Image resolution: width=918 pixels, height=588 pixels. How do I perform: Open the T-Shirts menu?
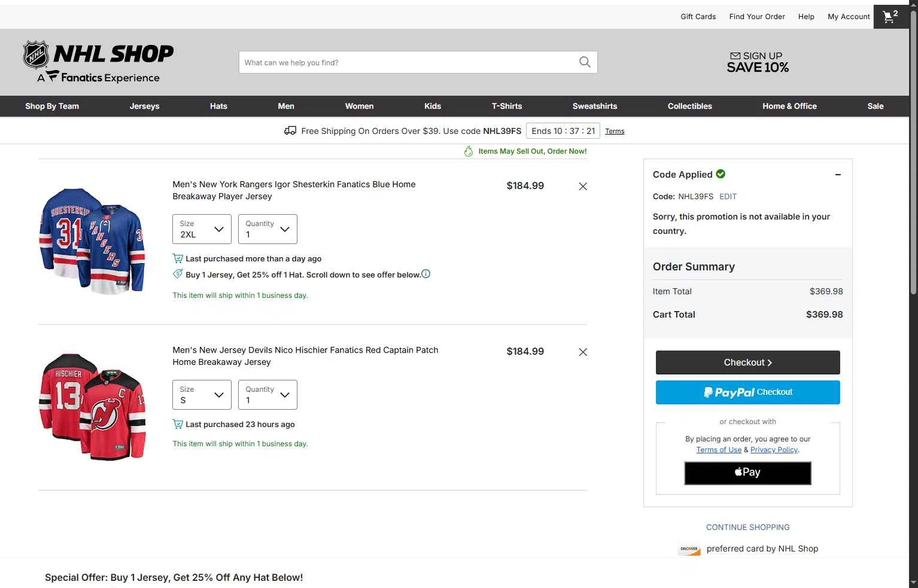click(507, 106)
